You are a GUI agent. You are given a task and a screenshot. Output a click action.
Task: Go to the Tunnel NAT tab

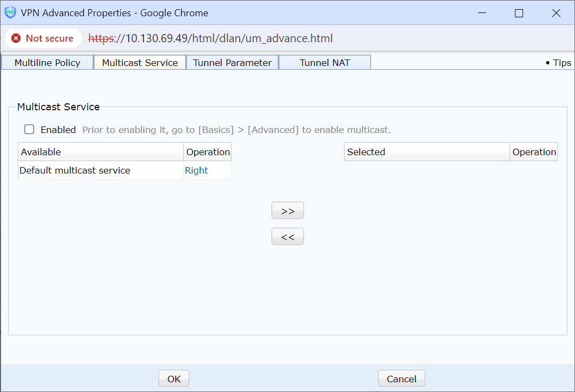pyautogui.click(x=325, y=63)
